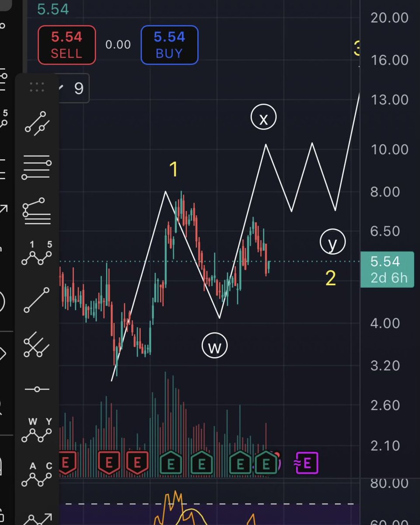The width and height of the screenshot is (420, 525).
Task: Tap the 10.00 price axis label
Action: click(389, 150)
